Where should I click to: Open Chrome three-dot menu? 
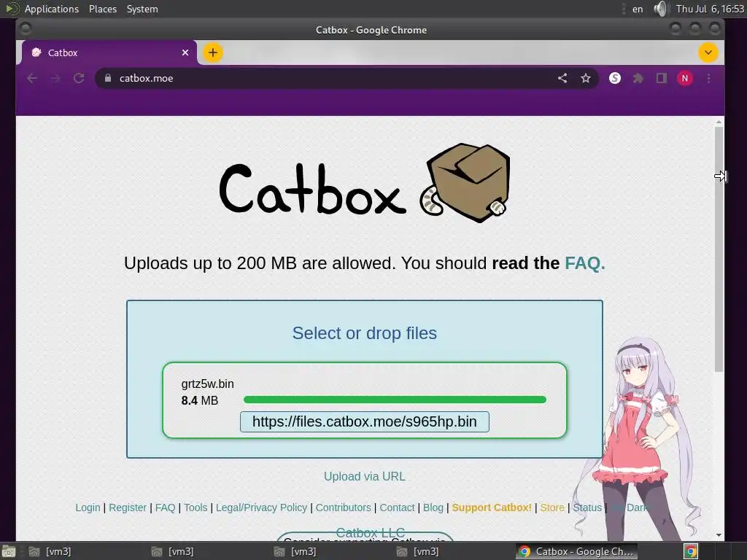708,78
